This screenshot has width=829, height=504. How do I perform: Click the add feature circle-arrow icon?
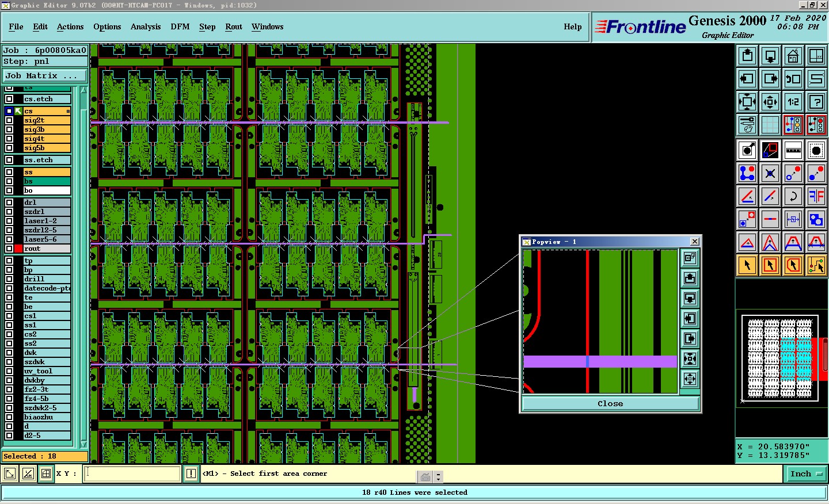click(747, 151)
